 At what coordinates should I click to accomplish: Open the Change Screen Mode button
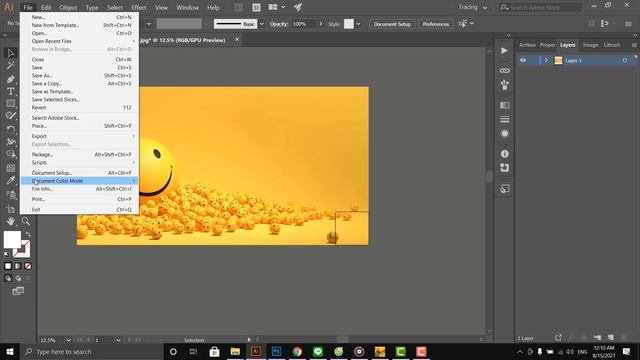coord(18,291)
